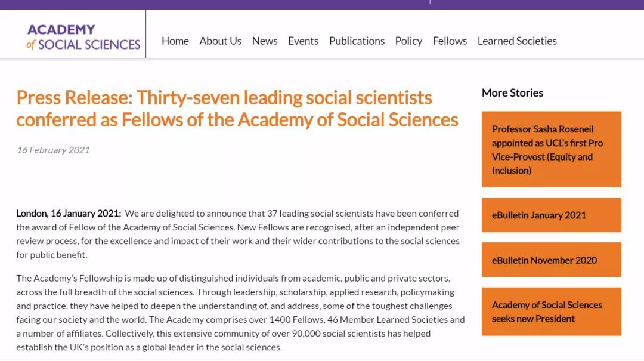This screenshot has height=361, width=644.
Task: Open Learned Societies navigation link
Action: click(517, 41)
